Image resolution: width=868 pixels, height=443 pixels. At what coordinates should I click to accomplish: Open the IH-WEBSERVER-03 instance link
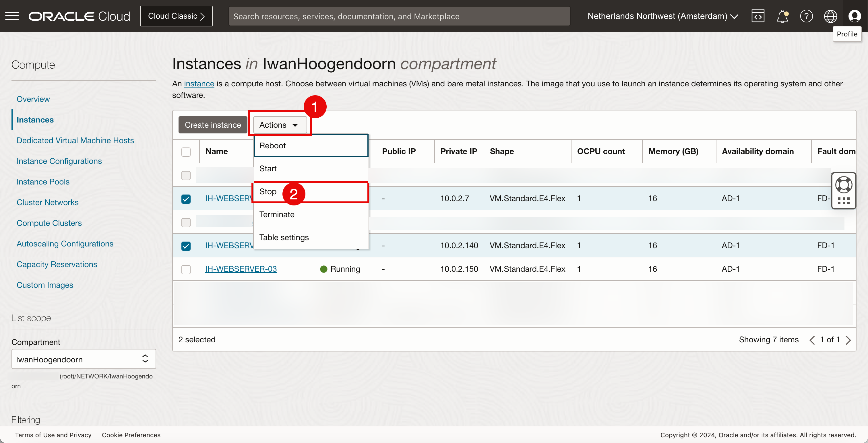(241, 269)
